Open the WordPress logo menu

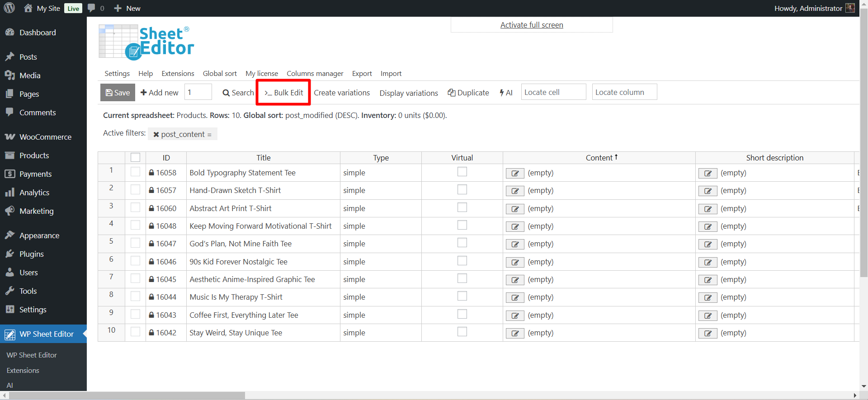(x=9, y=8)
